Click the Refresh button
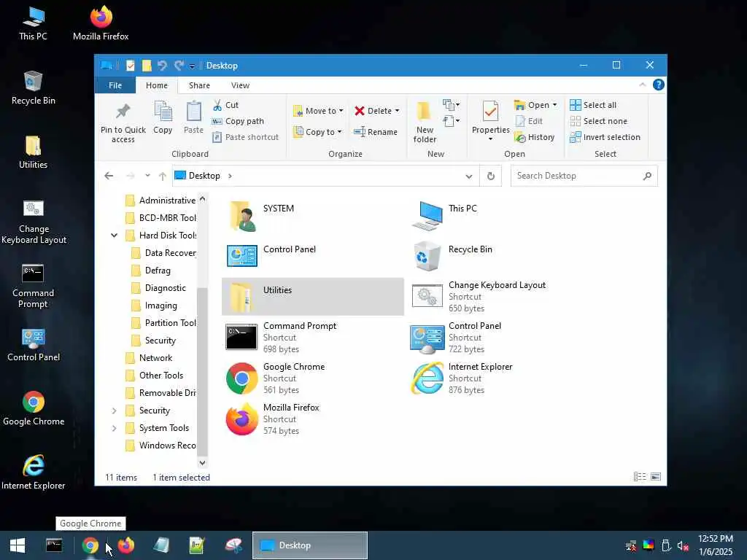 [x=491, y=176]
